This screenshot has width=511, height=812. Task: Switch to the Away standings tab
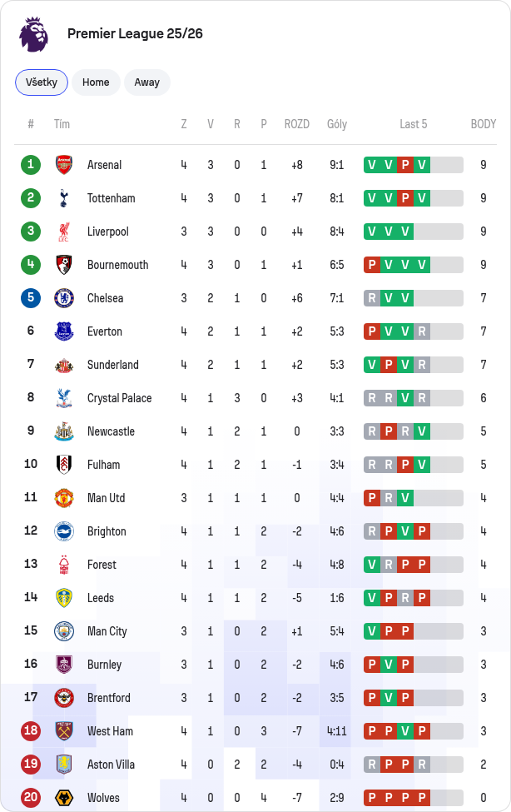click(147, 82)
